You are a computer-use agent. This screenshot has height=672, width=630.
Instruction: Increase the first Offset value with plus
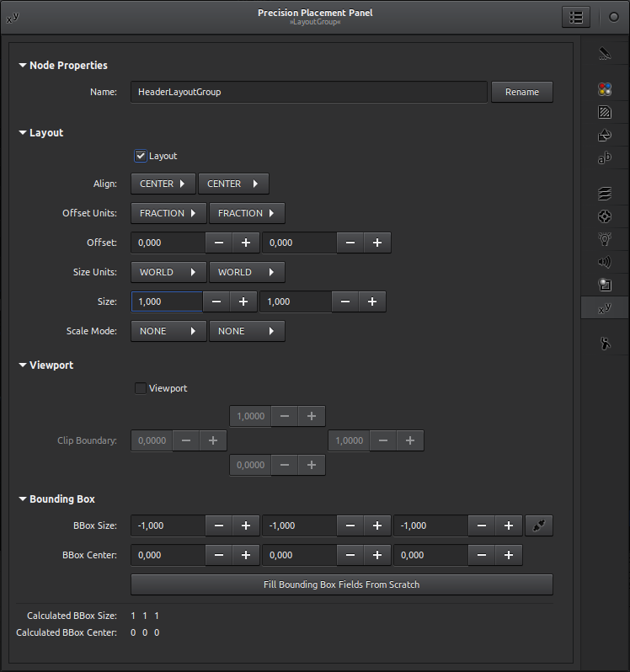pyautogui.click(x=246, y=243)
